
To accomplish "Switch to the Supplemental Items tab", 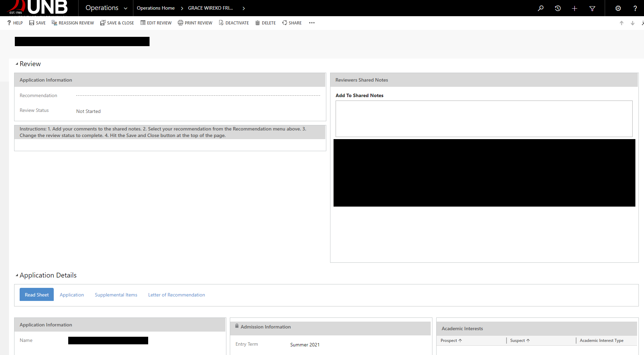I will click(x=116, y=295).
